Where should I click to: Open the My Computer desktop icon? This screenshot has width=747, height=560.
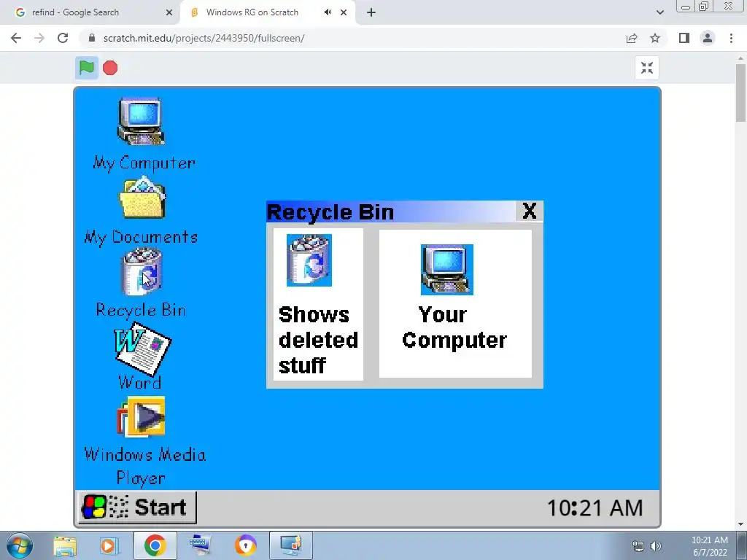point(141,121)
